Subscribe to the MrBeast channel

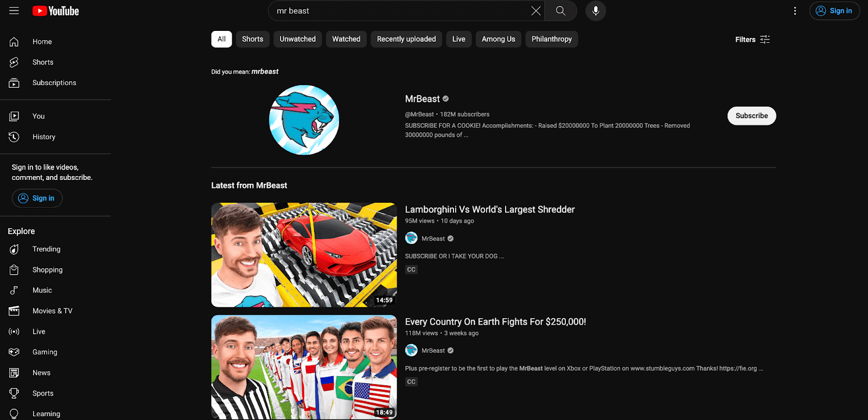pos(751,116)
